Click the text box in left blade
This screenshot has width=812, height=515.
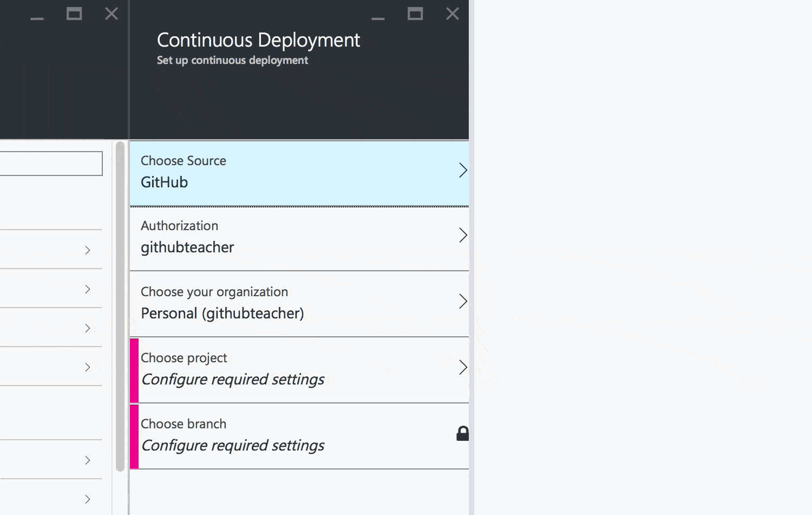tap(51, 164)
